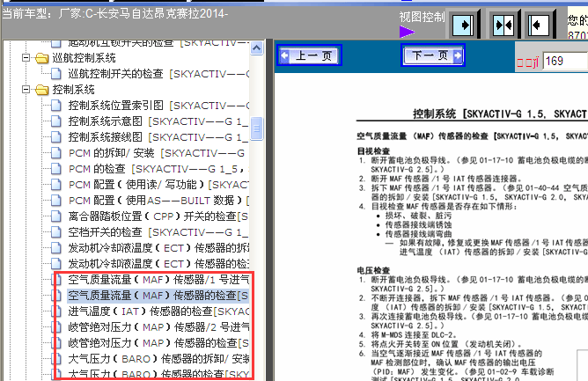
Task: Open 空气质量流量(MAF)传感器/1 号进气 entry
Action: tap(158, 280)
